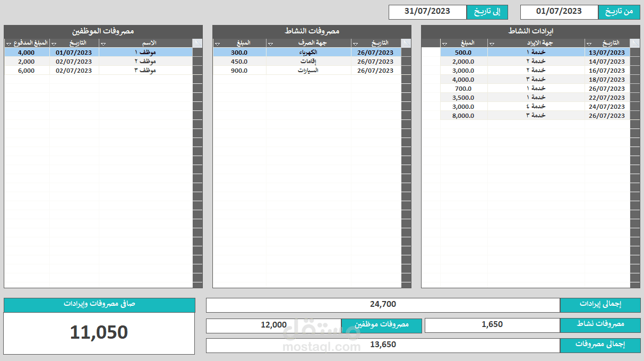
Task: Open المبلغ المدفوع column filter arrow
Action: (8, 44)
